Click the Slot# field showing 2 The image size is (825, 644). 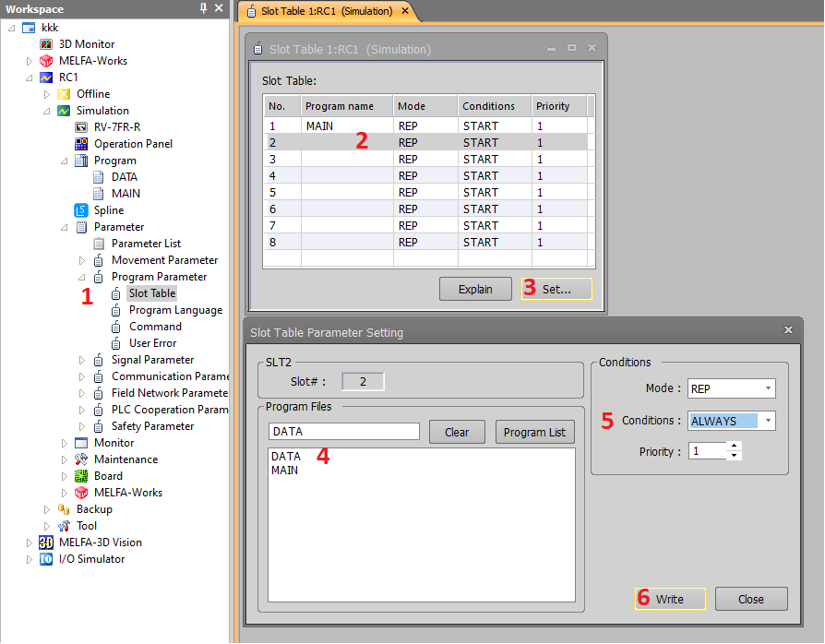click(x=363, y=382)
